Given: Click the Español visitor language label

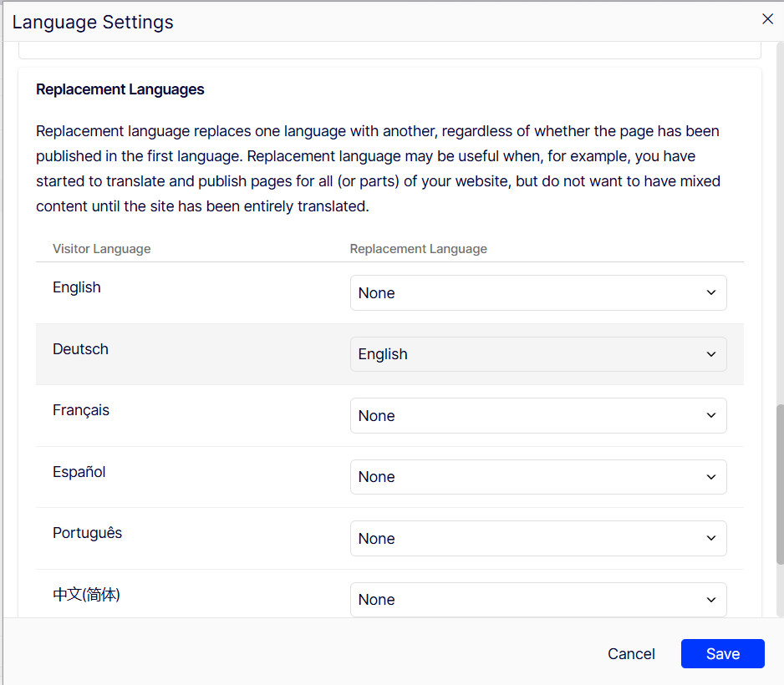Looking at the screenshot, I should [79, 472].
